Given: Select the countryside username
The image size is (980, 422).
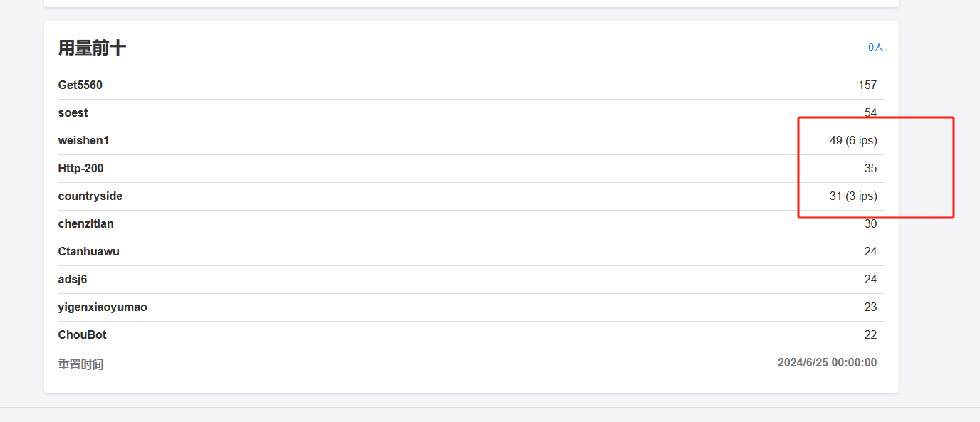Looking at the screenshot, I should click(x=90, y=196).
